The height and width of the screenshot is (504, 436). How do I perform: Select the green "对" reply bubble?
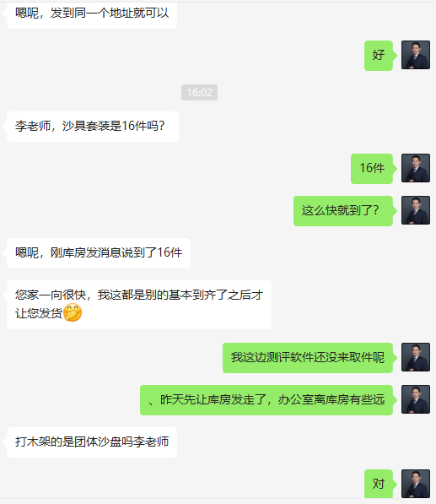[379, 484]
